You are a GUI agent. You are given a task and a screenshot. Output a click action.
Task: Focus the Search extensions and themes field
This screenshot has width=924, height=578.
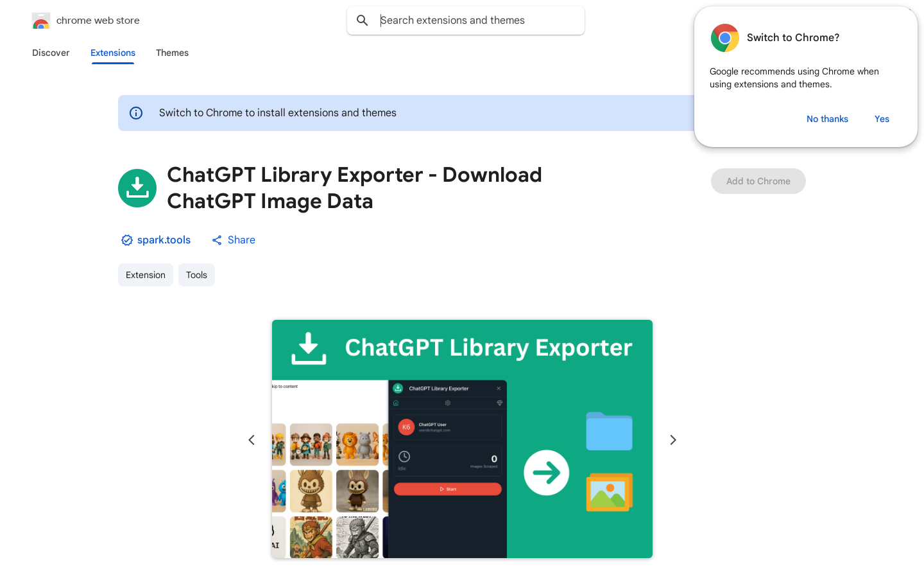point(466,21)
